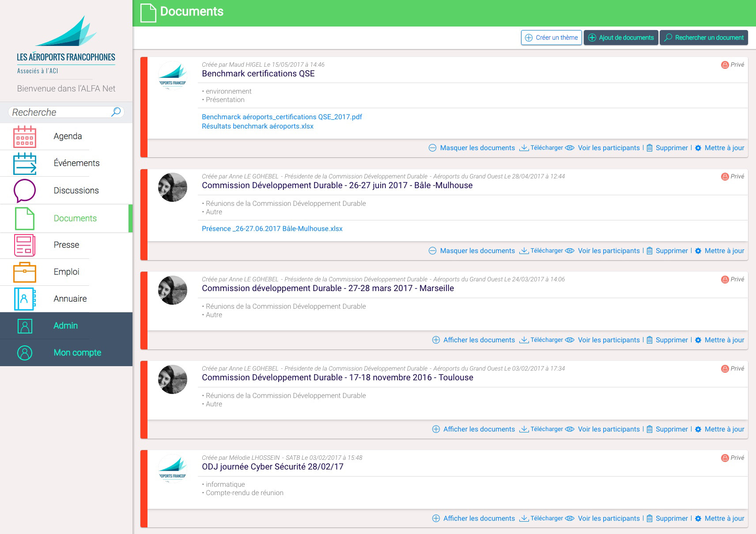Click the Documents page icon in sidebar
The height and width of the screenshot is (534, 756).
pos(25,218)
